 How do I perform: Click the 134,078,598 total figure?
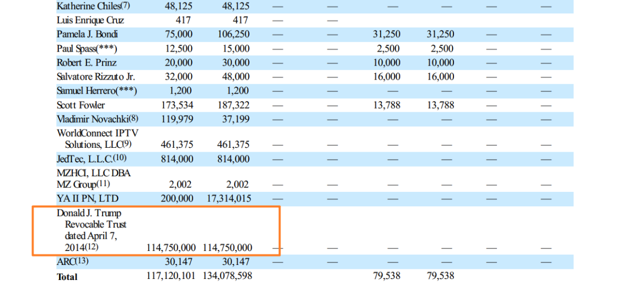pyautogui.click(x=228, y=276)
